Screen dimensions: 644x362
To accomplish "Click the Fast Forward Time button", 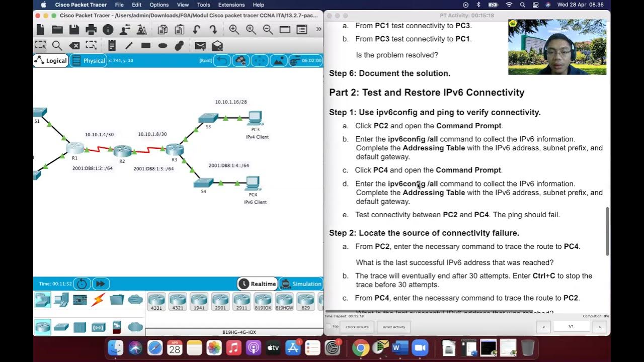I will (101, 284).
